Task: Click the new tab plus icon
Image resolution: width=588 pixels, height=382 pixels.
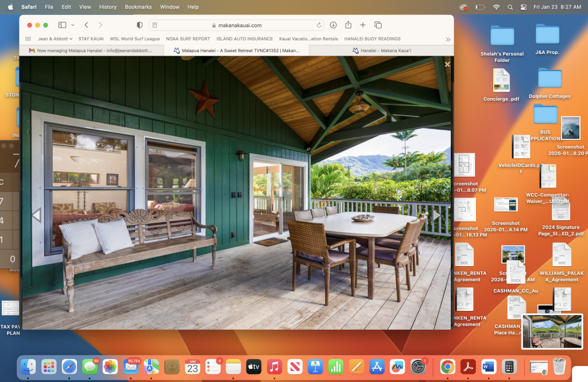Action: pyautogui.click(x=363, y=25)
